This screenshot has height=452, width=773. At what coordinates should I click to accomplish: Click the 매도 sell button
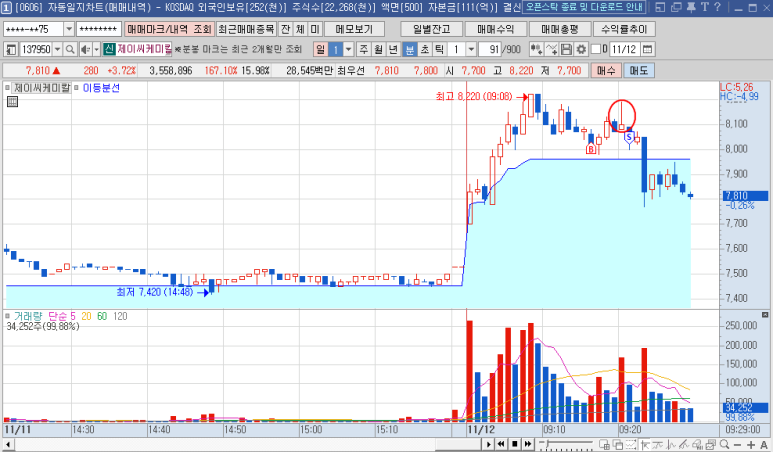click(638, 70)
